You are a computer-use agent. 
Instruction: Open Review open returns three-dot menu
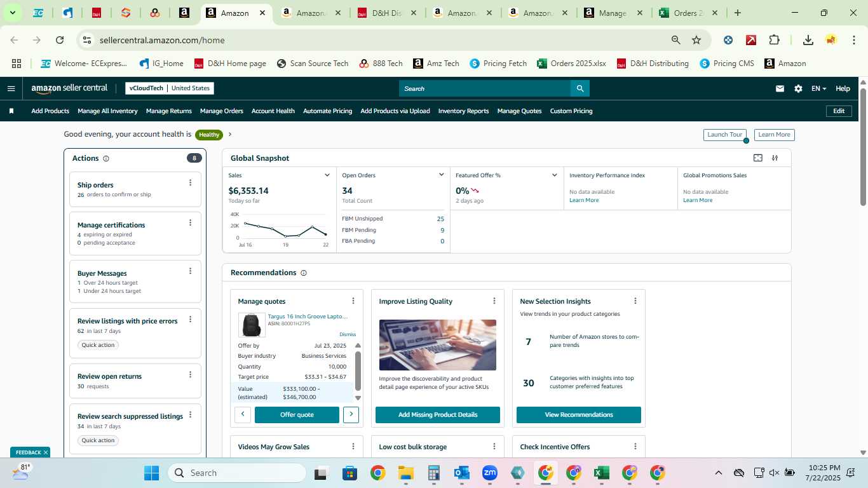click(x=190, y=374)
